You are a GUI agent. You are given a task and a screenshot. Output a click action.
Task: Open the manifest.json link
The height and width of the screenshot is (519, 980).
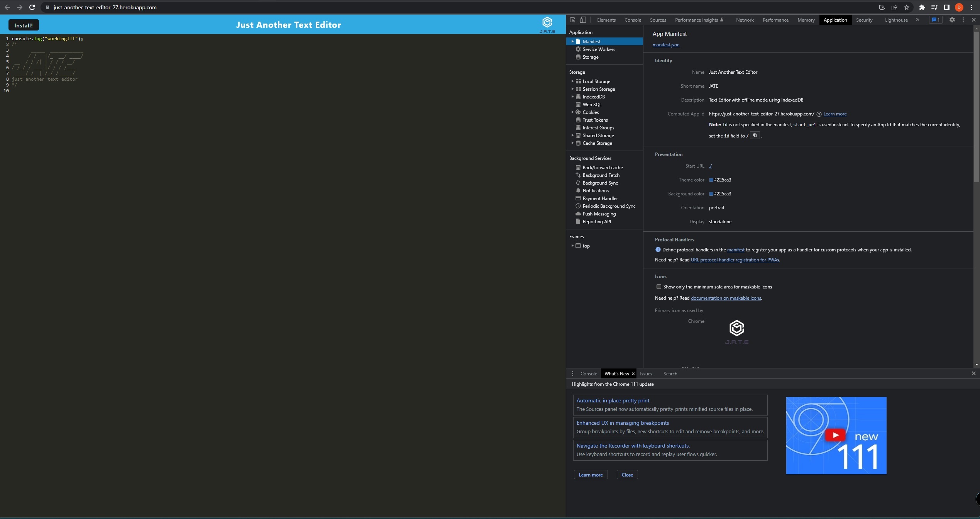666,45
